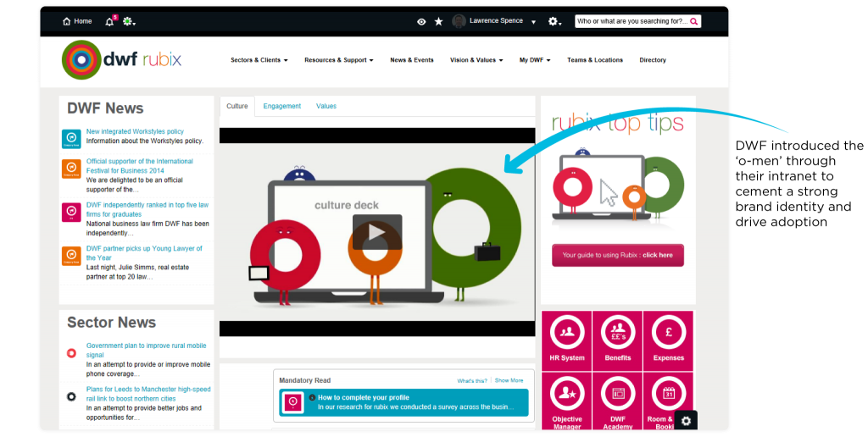Click the Sector News heading
Screen dimensions: 868x437
111,323
